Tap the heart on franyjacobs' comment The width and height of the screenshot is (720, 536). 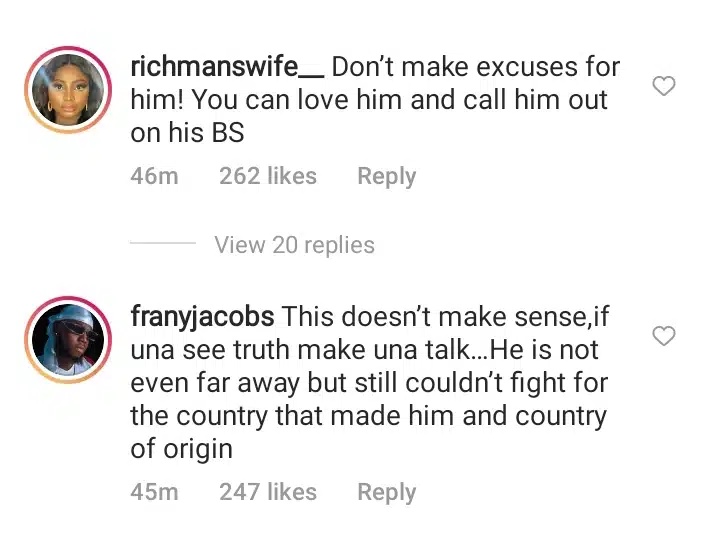pos(663,336)
